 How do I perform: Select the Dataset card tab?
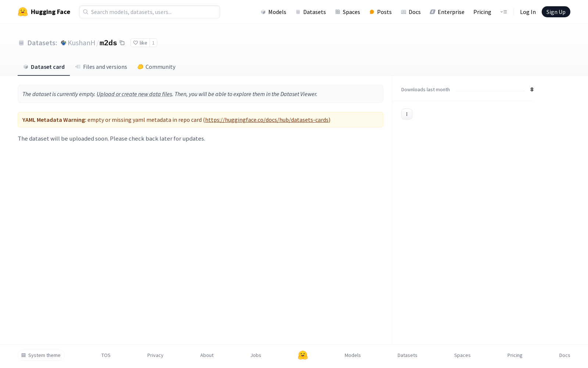click(44, 67)
